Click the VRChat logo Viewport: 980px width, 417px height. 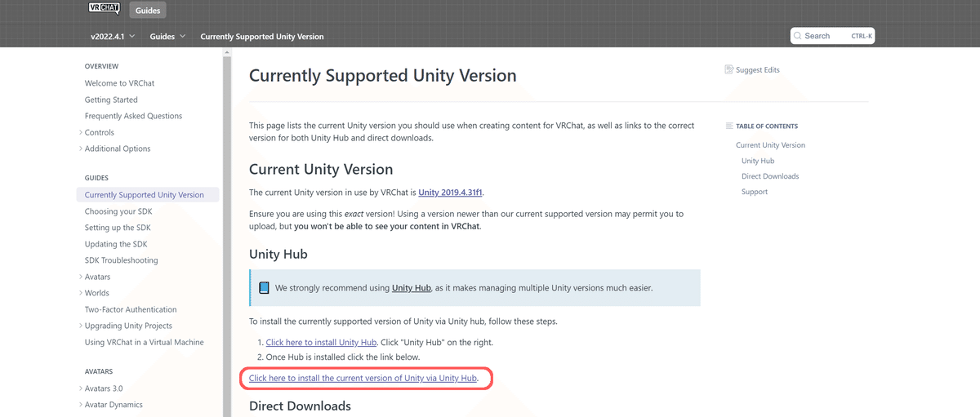click(x=104, y=9)
